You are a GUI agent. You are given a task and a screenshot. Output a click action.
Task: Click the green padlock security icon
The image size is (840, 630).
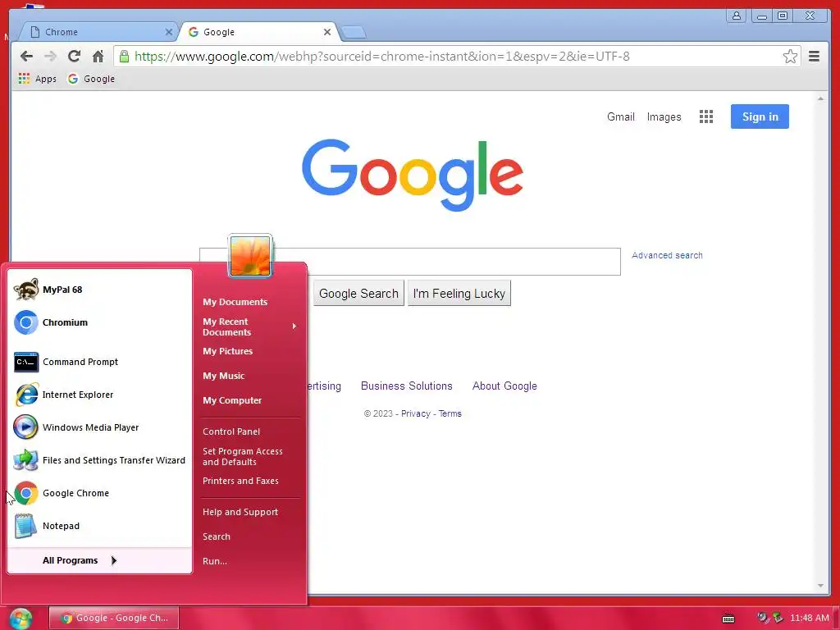tap(124, 57)
